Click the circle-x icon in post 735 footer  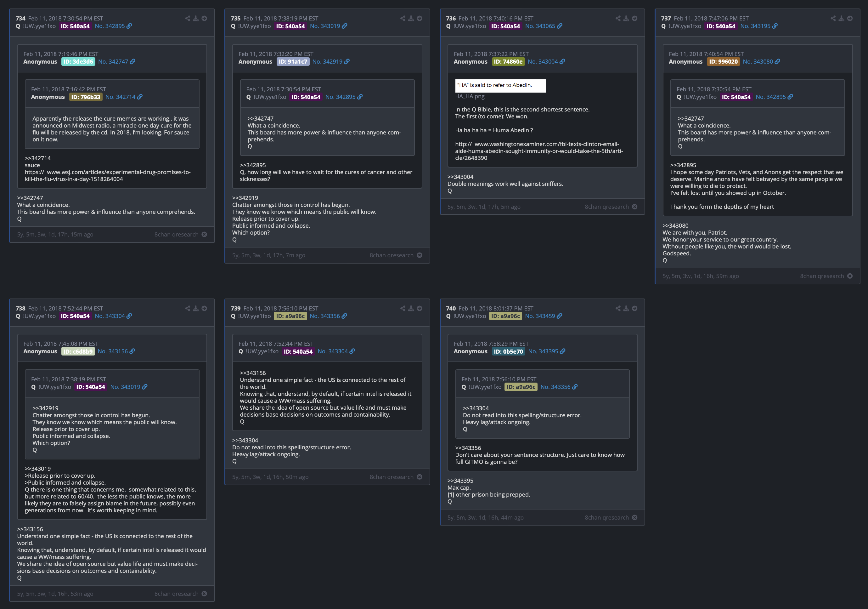coord(420,255)
